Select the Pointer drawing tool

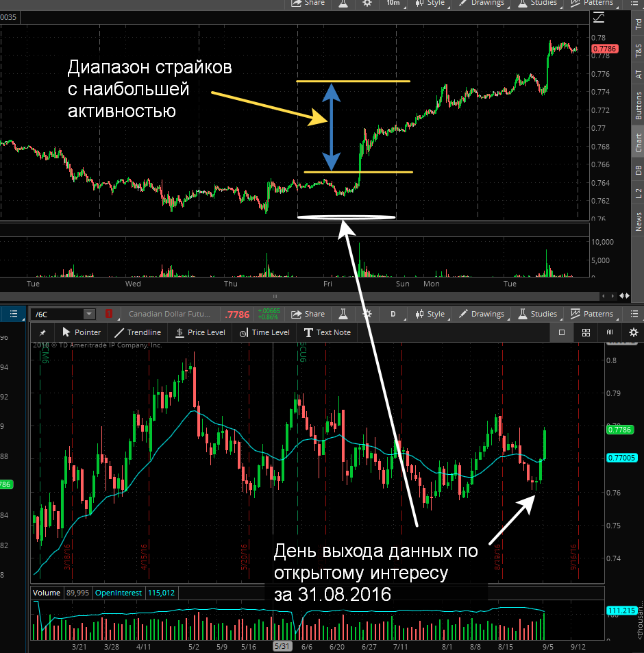click(x=82, y=332)
